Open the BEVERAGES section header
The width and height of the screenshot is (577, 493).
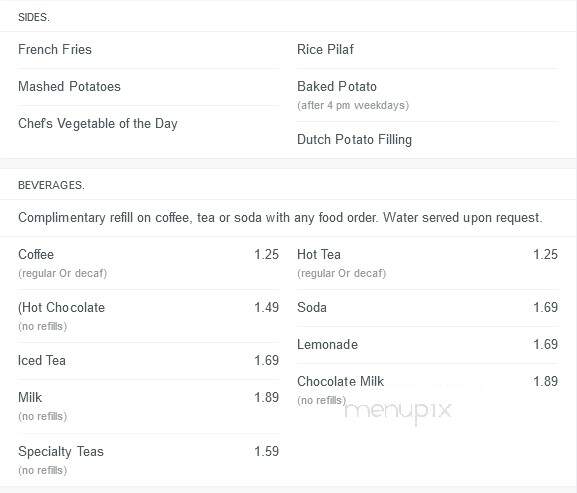[51, 185]
